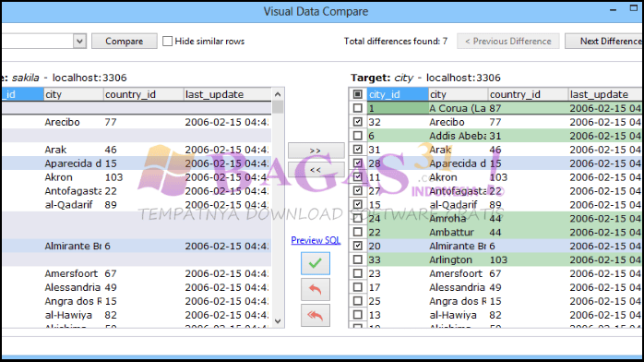Enable Hide similar rows checkbox
The image size is (644, 362).
pyautogui.click(x=167, y=41)
